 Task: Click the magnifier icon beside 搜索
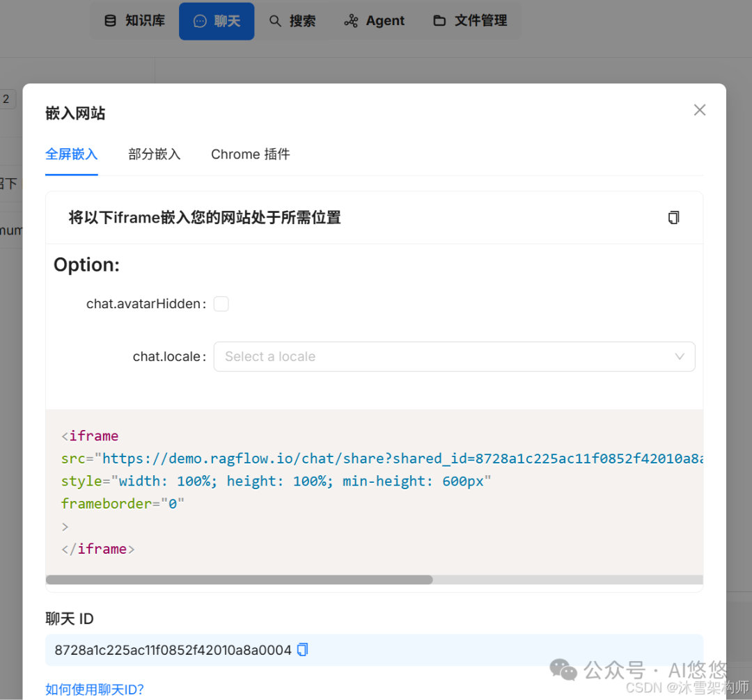coord(275,21)
